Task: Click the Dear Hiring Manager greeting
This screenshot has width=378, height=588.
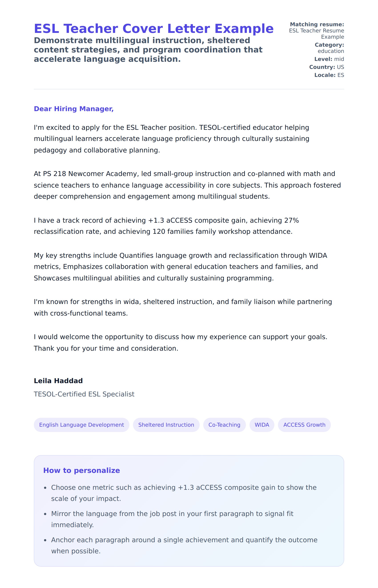Action: [x=74, y=109]
